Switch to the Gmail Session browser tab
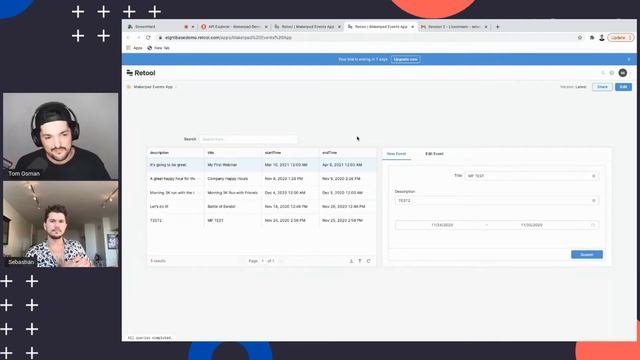 pos(454,27)
